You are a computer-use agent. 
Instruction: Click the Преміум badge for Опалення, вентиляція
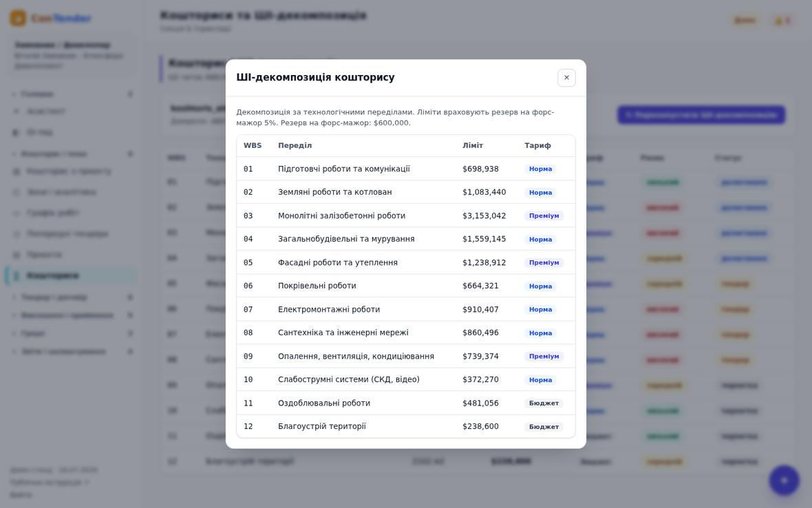click(x=544, y=357)
